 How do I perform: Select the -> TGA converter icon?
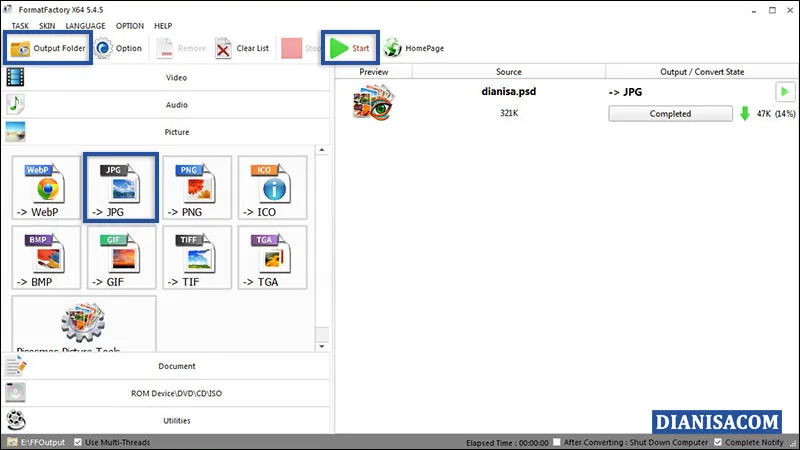point(272,258)
